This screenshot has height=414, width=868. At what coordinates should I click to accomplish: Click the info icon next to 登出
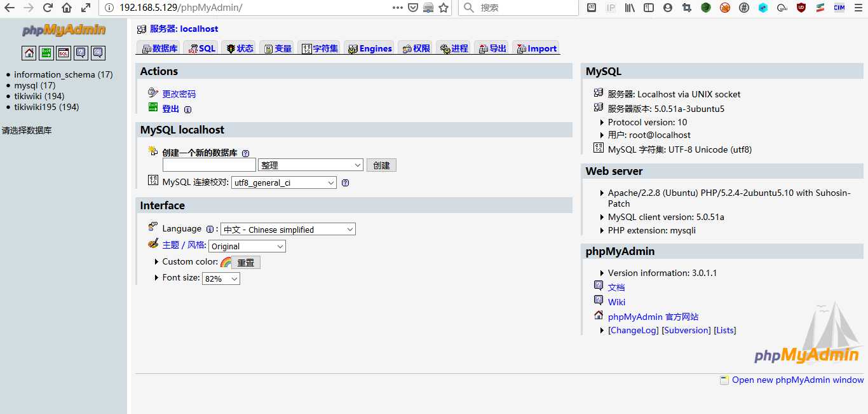[187, 109]
